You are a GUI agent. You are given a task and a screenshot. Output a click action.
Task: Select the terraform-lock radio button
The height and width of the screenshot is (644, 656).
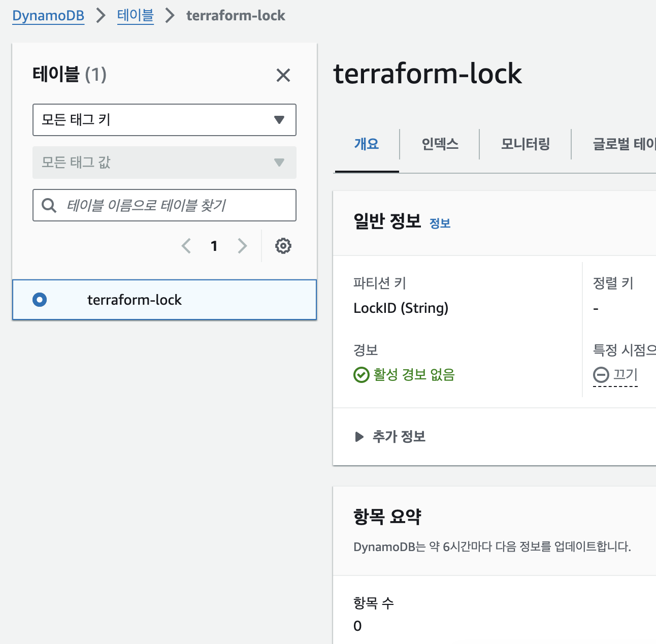click(x=40, y=300)
